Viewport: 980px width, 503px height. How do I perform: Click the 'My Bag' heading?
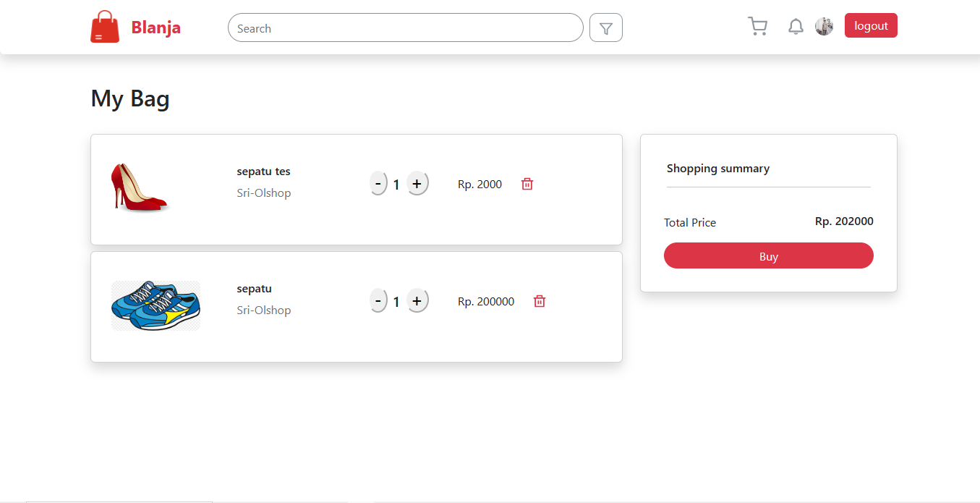pyautogui.click(x=129, y=98)
